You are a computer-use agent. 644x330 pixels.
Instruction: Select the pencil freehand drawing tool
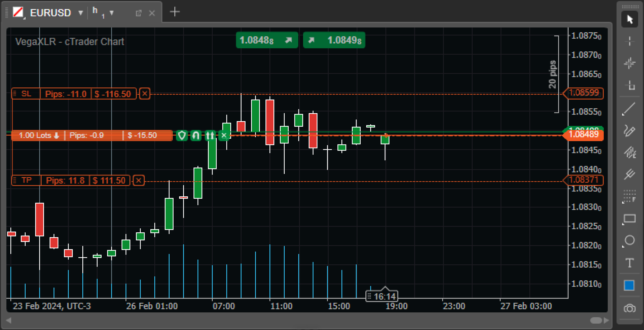[x=629, y=130]
